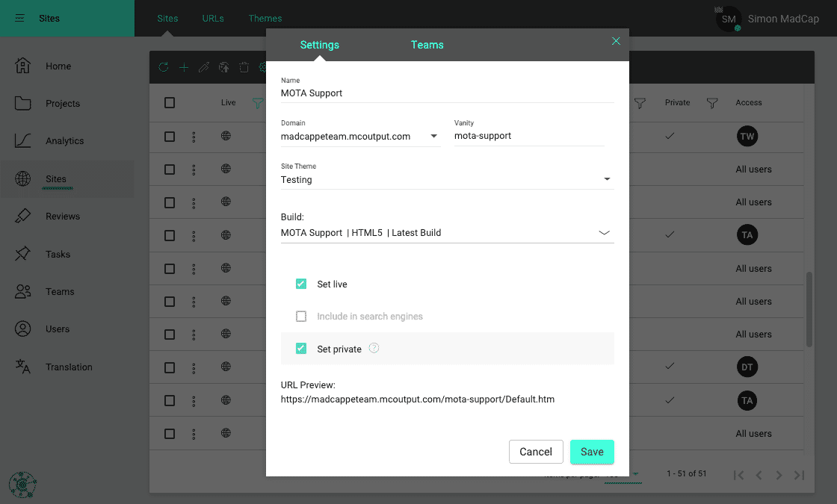Click the trash delete icon in toolbar
The height and width of the screenshot is (504, 837).
[x=244, y=67]
